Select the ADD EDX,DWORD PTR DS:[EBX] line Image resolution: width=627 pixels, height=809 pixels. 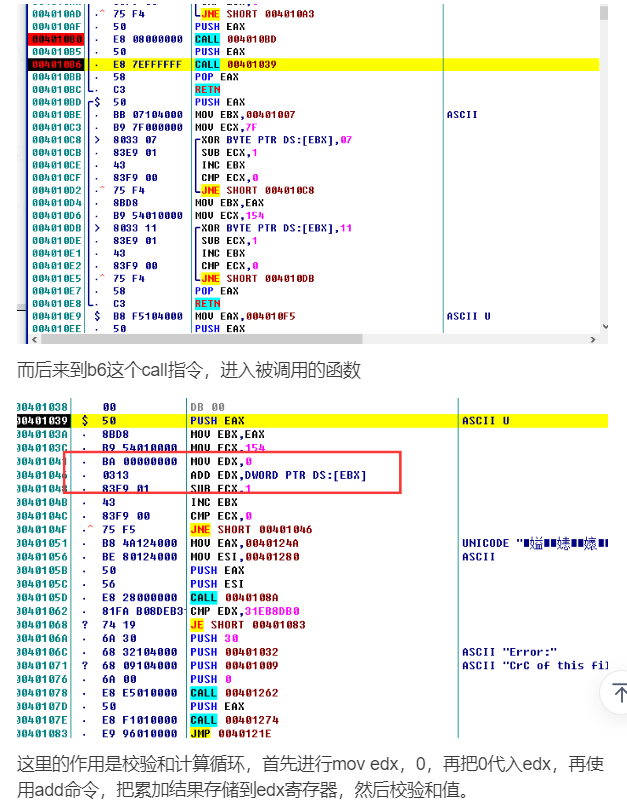[278, 474]
